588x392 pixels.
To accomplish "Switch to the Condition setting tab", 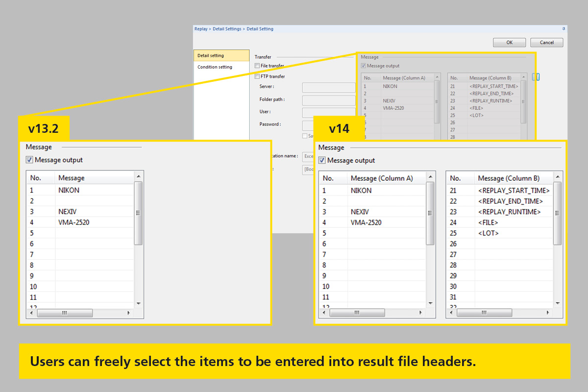I will click(x=215, y=67).
